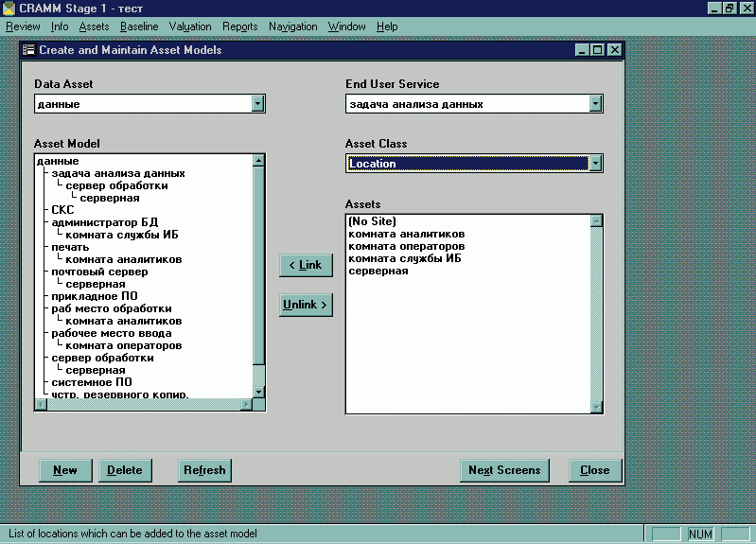Select комната операторов in Asset Model tree
The width and height of the screenshot is (756, 544).
[123, 345]
